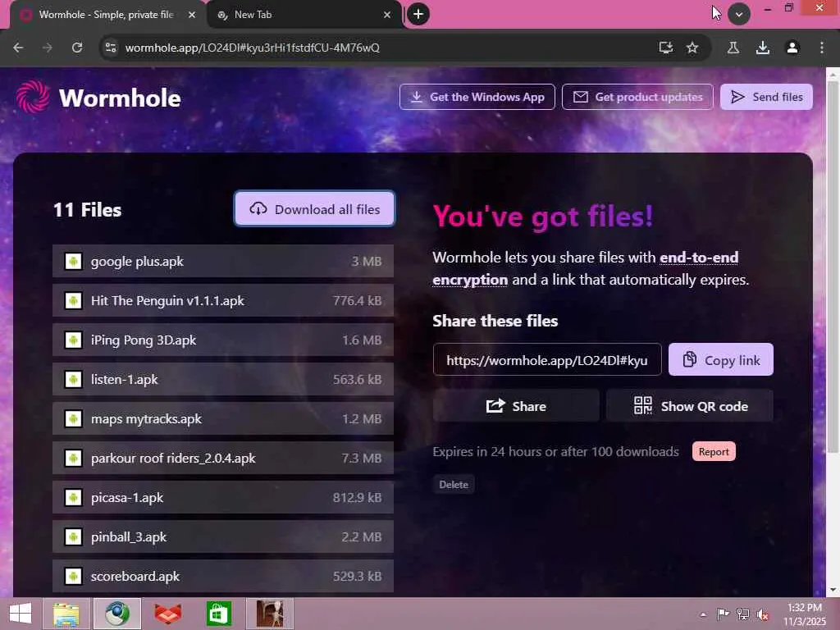This screenshot has height=630, width=840.
Task: Select file name listen-1.apk
Action: pos(125,379)
